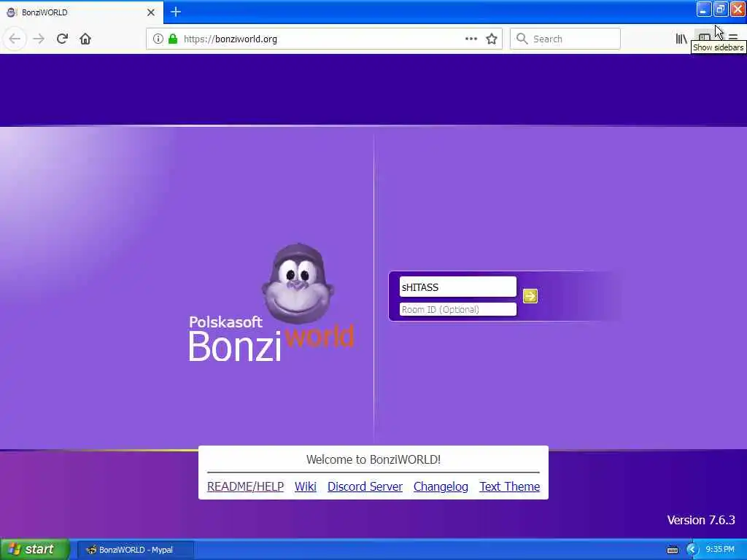
Task: Open the page actions three-dot menu
Action: click(x=471, y=39)
